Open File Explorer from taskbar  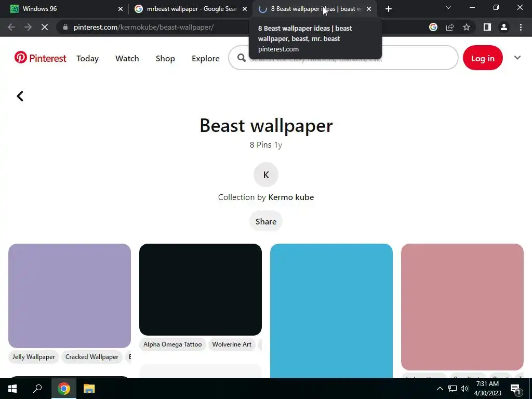coord(89,389)
